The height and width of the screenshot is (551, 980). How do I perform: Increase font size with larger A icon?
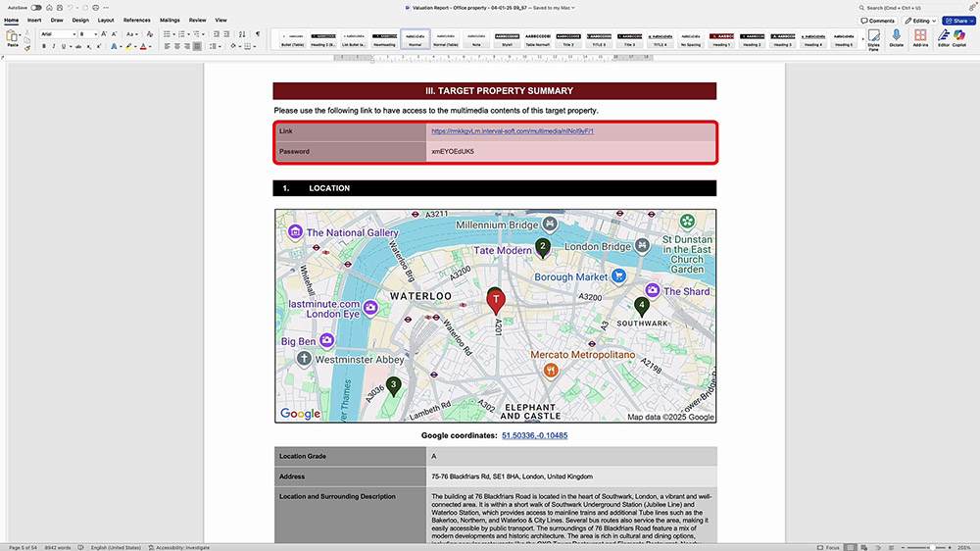pyautogui.click(x=104, y=33)
